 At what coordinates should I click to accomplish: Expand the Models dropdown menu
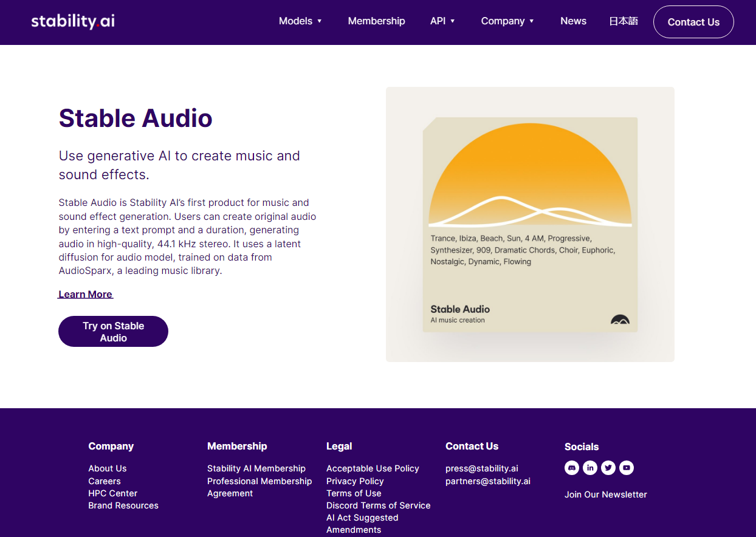click(x=300, y=21)
